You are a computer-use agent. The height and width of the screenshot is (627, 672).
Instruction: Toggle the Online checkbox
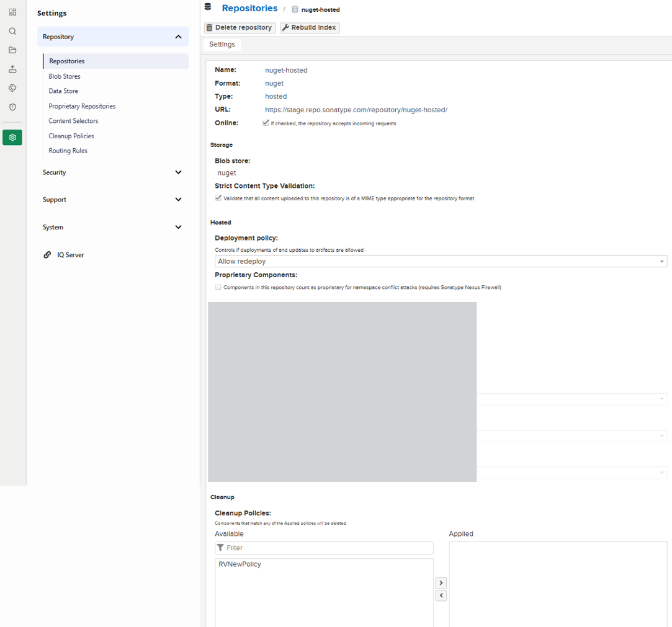pyautogui.click(x=266, y=123)
